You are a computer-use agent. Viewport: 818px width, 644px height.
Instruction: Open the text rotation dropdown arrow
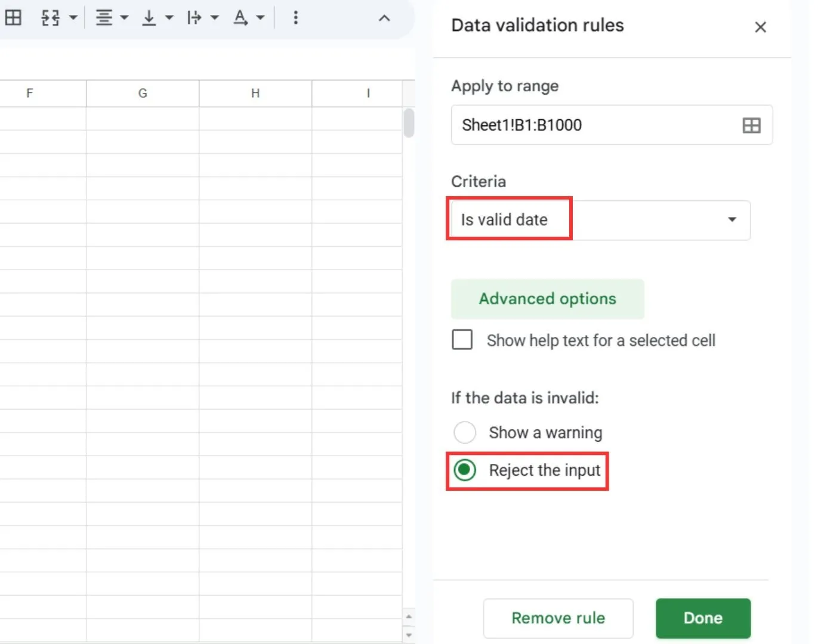tap(260, 18)
